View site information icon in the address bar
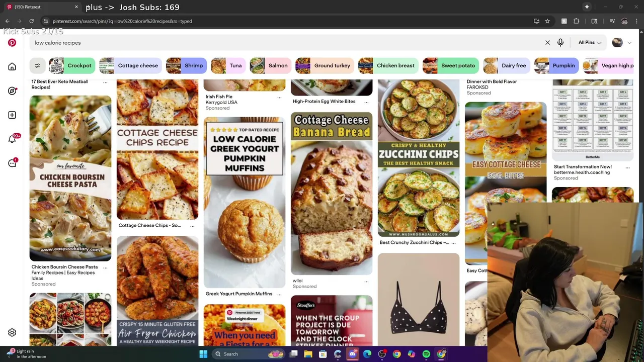 [46, 21]
